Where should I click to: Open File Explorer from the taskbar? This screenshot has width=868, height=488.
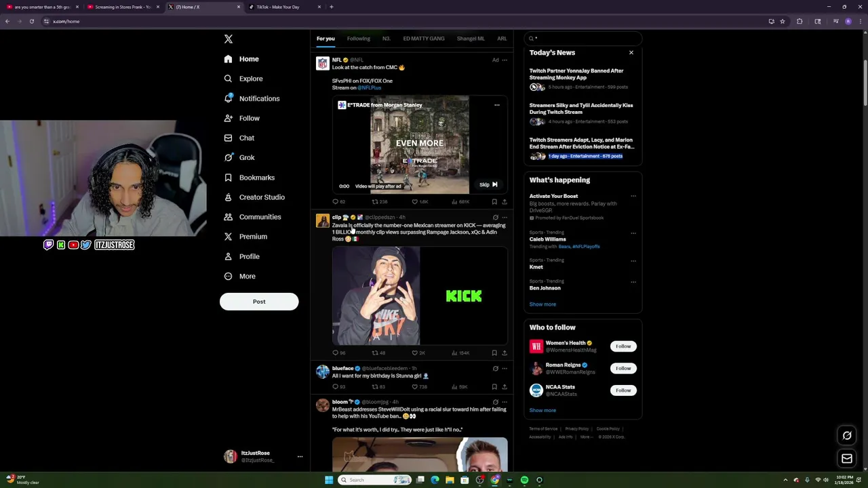[450, 480]
